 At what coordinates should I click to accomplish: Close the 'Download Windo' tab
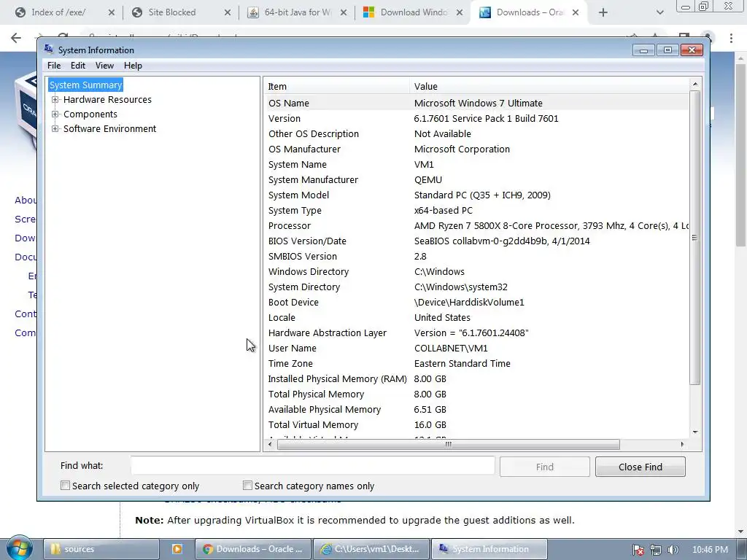tap(460, 12)
